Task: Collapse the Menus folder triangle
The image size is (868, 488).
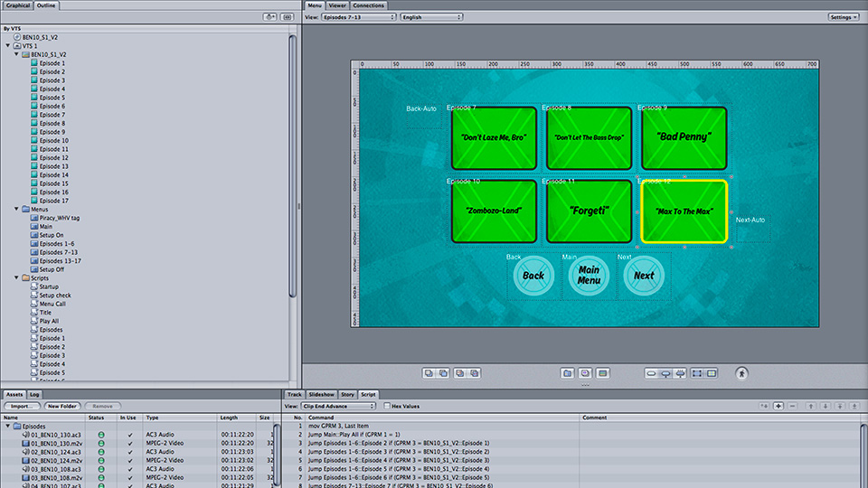Action: click(x=16, y=209)
